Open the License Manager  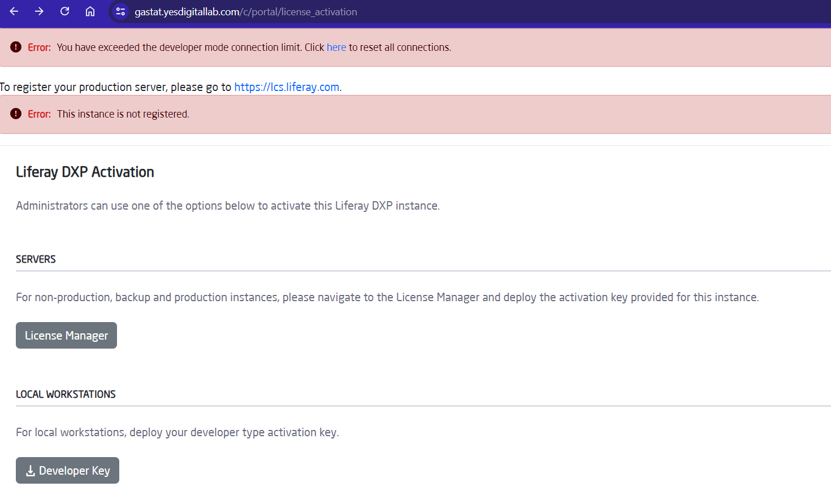66,336
